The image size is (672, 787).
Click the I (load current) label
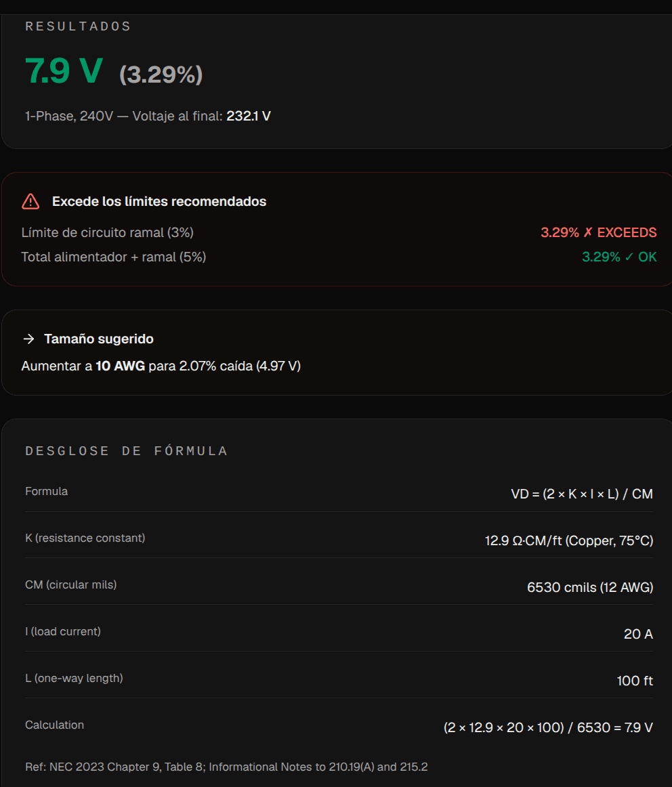(63, 631)
